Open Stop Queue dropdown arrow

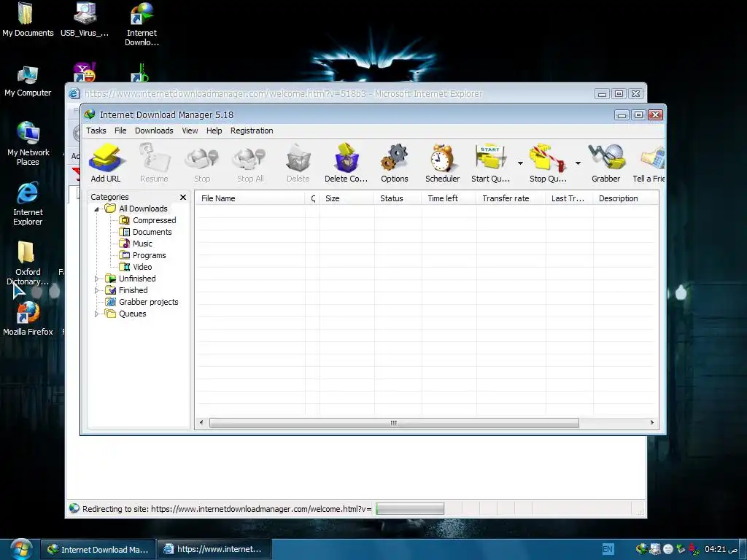coord(578,163)
